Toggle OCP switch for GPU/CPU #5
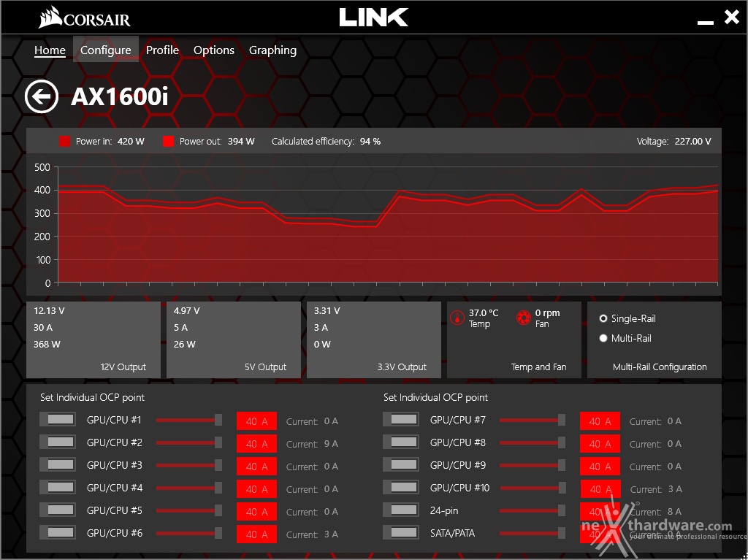 57,510
